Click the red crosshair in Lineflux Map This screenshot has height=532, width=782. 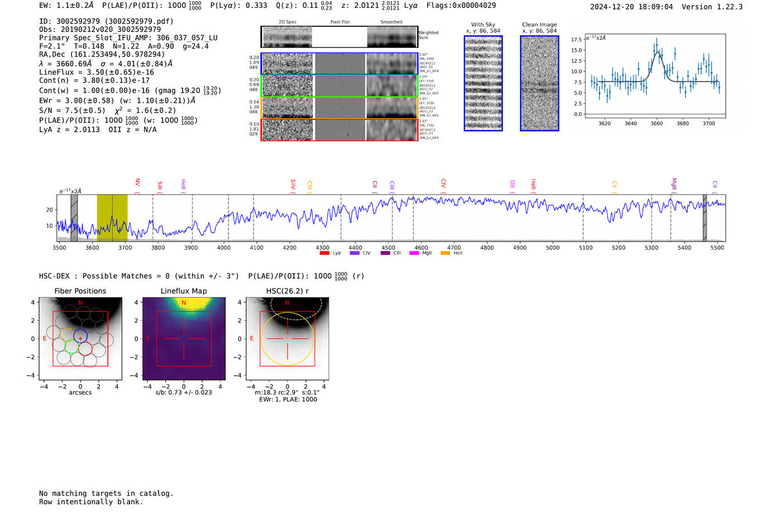pyautogui.click(x=184, y=338)
